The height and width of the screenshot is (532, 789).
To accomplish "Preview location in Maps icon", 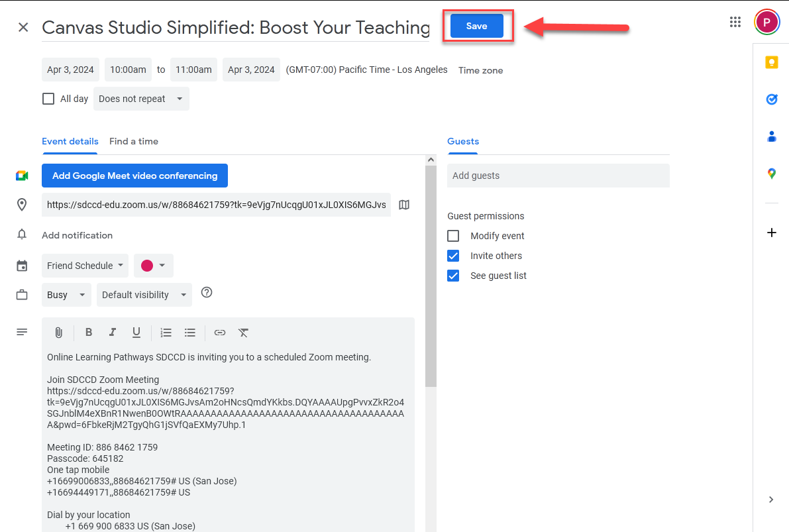I will pyautogui.click(x=404, y=205).
